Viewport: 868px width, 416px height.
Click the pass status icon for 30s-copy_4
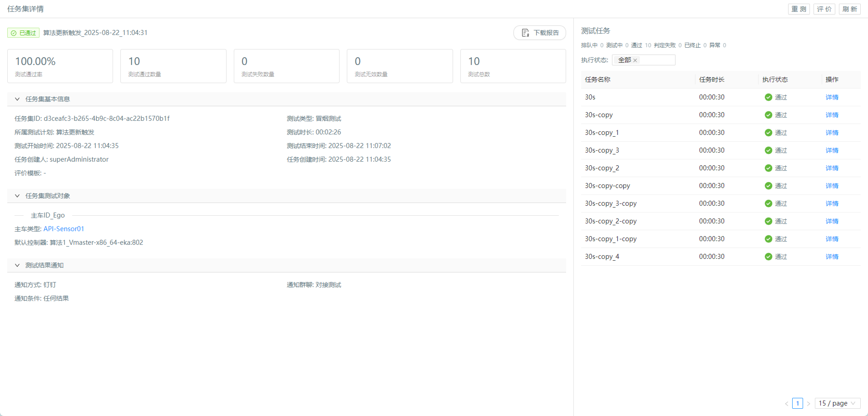(x=768, y=257)
